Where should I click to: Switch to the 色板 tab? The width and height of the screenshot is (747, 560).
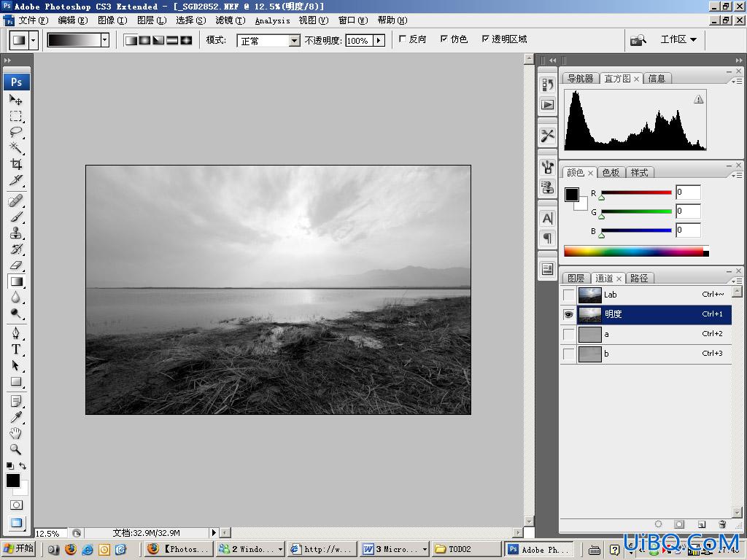click(611, 172)
